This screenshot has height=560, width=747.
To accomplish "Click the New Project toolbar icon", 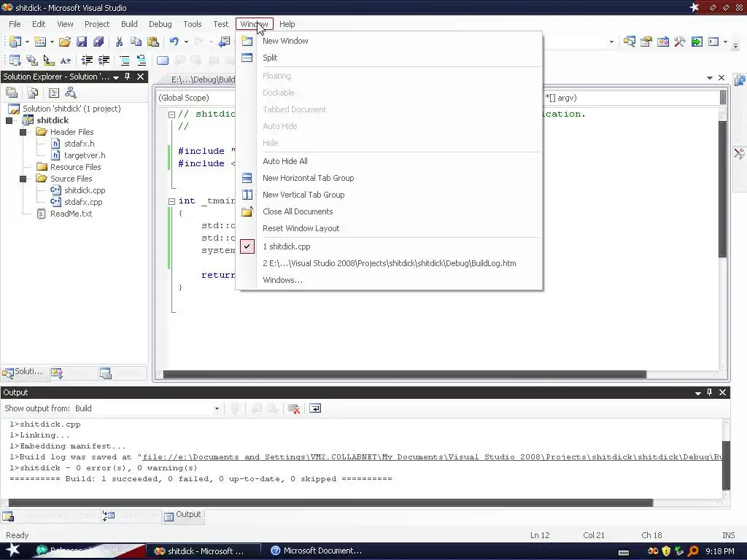I will click(x=15, y=42).
